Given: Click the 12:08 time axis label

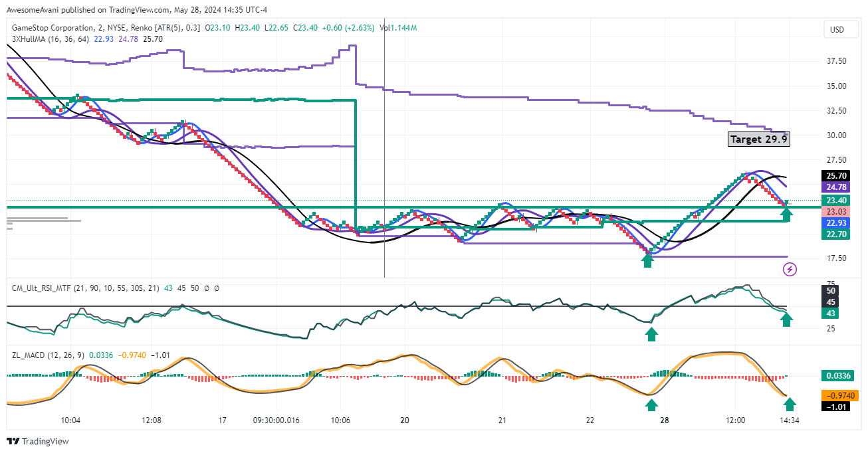Looking at the screenshot, I should pyautogui.click(x=152, y=420).
